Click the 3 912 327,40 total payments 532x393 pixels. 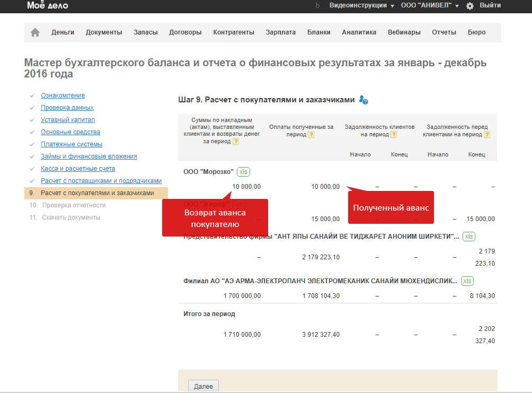(x=321, y=335)
